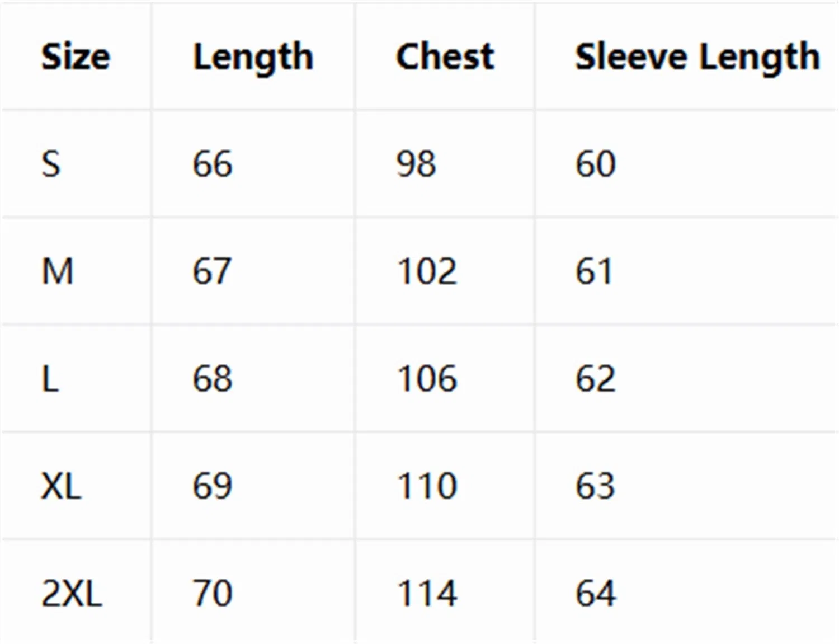Click sleeve length value 63 for XL
This screenshot has height=644, width=839.
596,486
